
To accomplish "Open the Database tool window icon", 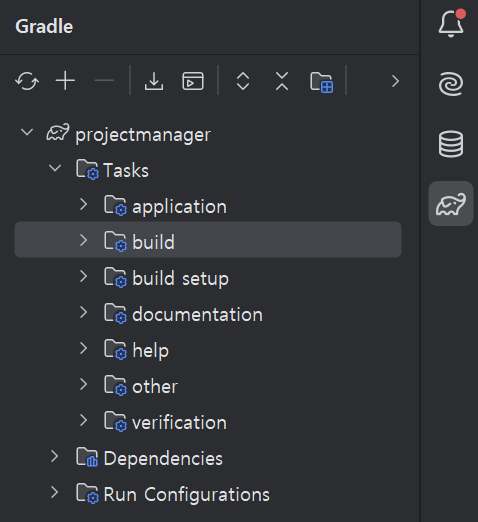I will coord(451,144).
